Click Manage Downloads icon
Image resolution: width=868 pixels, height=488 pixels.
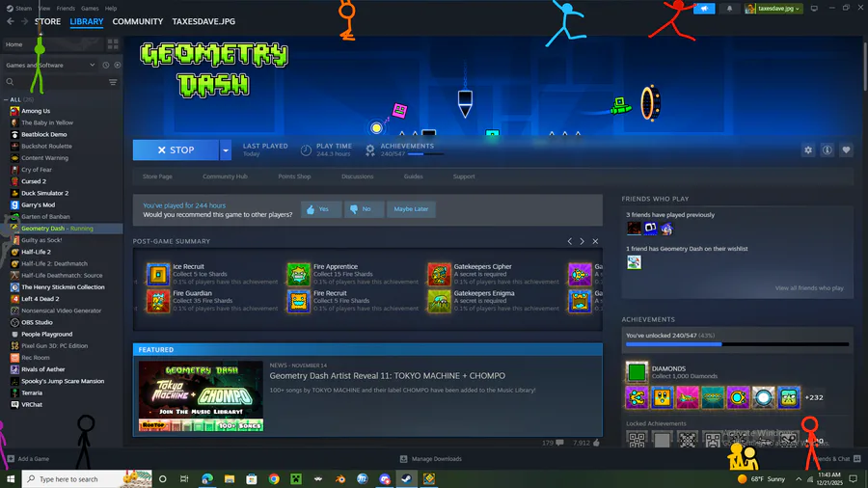tap(403, 459)
